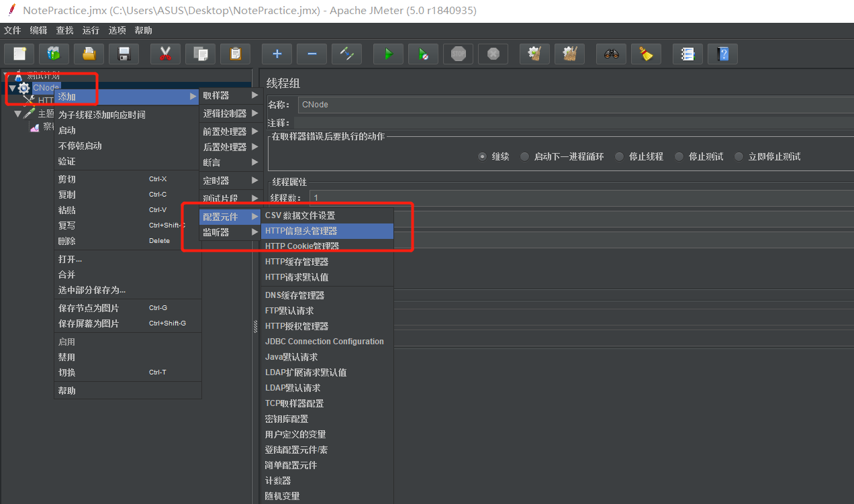
Task: Click 切换 in the context menu
Action: (128, 372)
